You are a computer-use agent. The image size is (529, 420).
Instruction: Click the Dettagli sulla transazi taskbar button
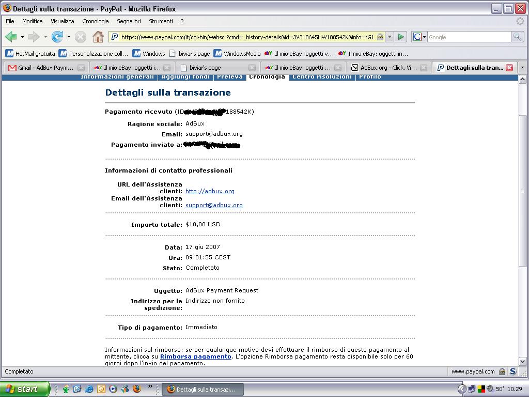(203, 390)
